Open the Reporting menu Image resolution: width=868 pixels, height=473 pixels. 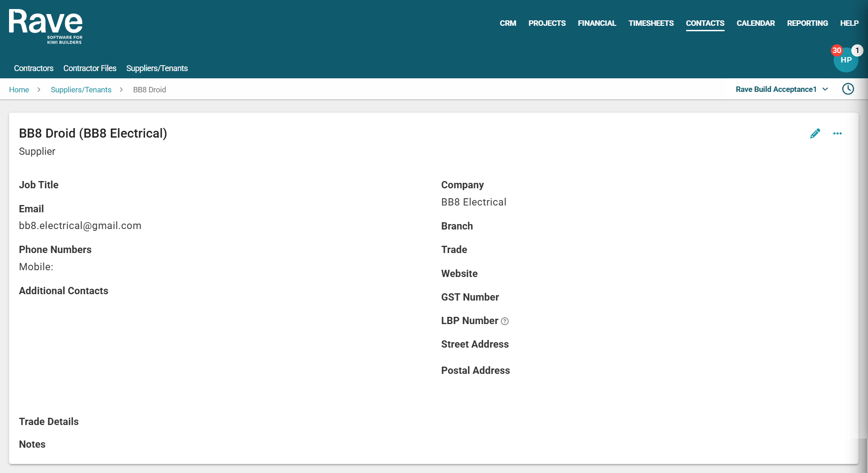tap(807, 23)
